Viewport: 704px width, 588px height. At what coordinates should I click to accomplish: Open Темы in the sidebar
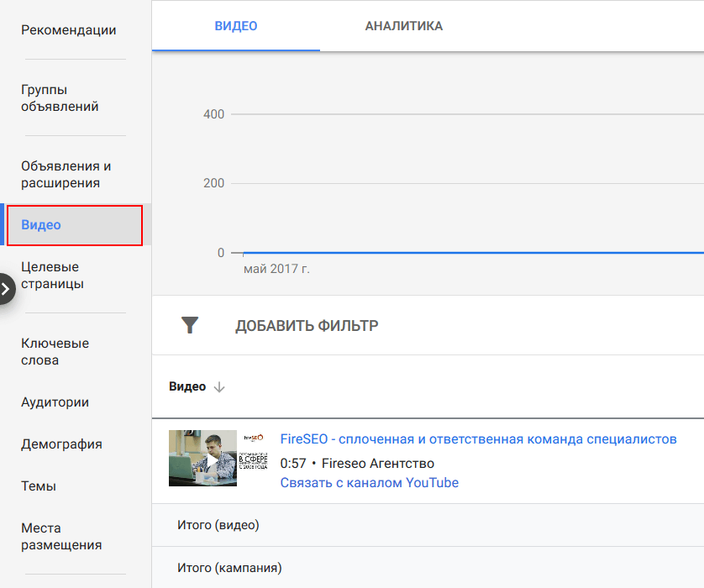coord(38,486)
